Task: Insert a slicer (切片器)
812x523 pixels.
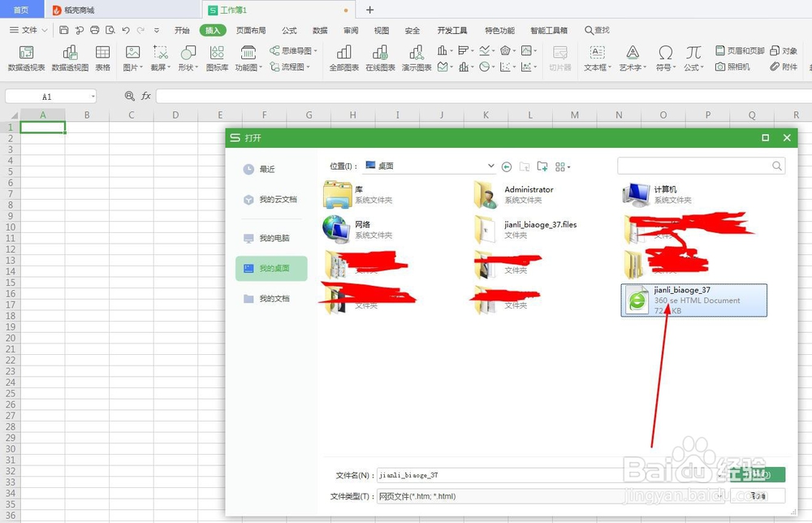Action: click(559, 57)
